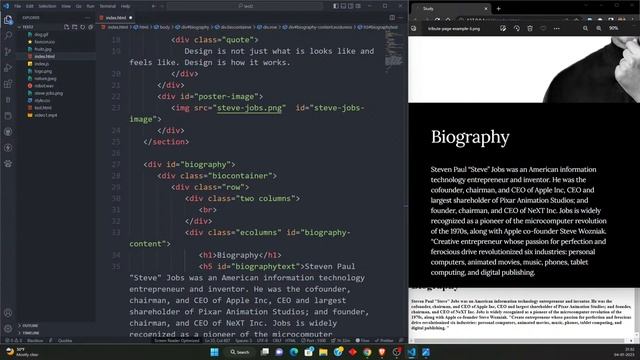Open the Run menu
This screenshot has width=640, height=360.
[90, 6]
